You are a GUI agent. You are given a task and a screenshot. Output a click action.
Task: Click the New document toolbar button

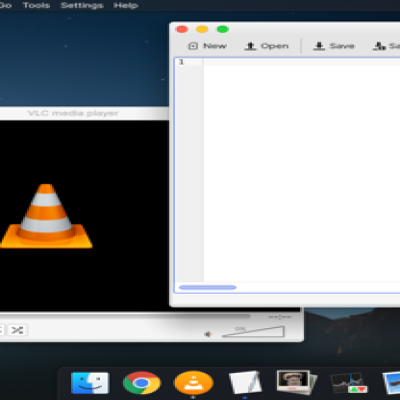(207, 46)
